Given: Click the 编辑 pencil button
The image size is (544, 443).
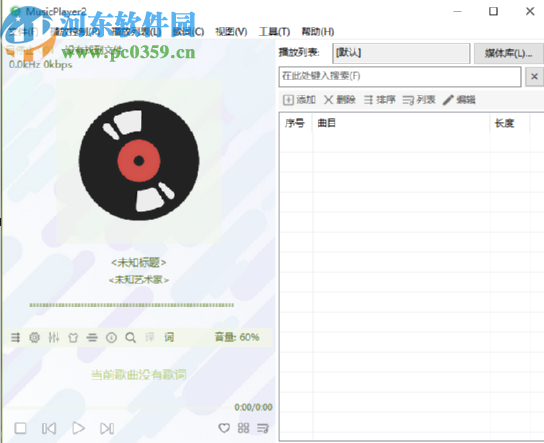Looking at the screenshot, I should click(459, 100).
